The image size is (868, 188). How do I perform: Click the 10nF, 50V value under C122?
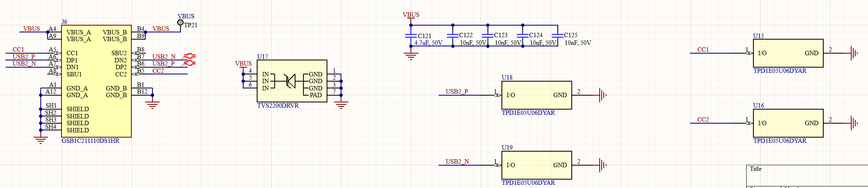pyautogui.click(x=473, y=43)
